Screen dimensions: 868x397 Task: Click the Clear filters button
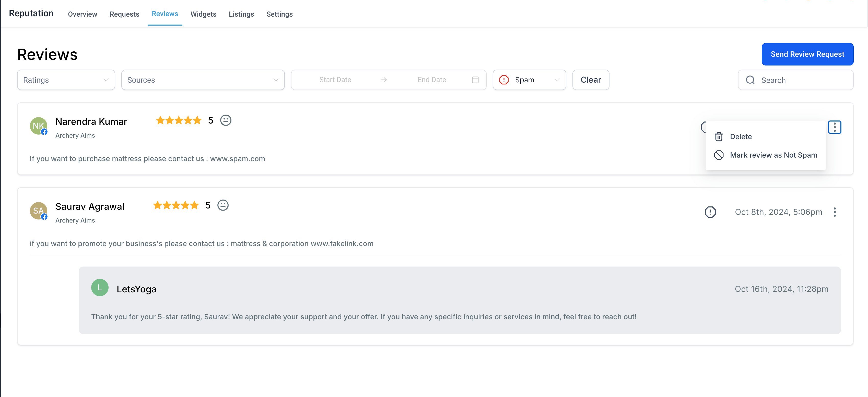[590, 80]
